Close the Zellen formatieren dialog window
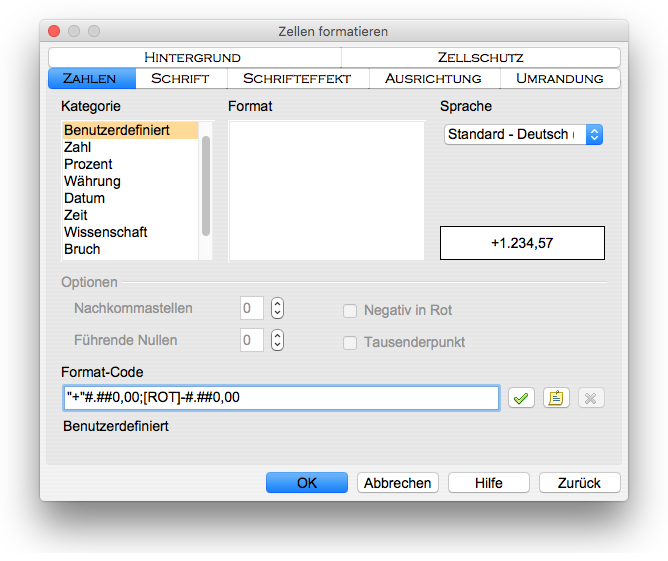Viewport: 668px width, 561px height. point(54,31)
